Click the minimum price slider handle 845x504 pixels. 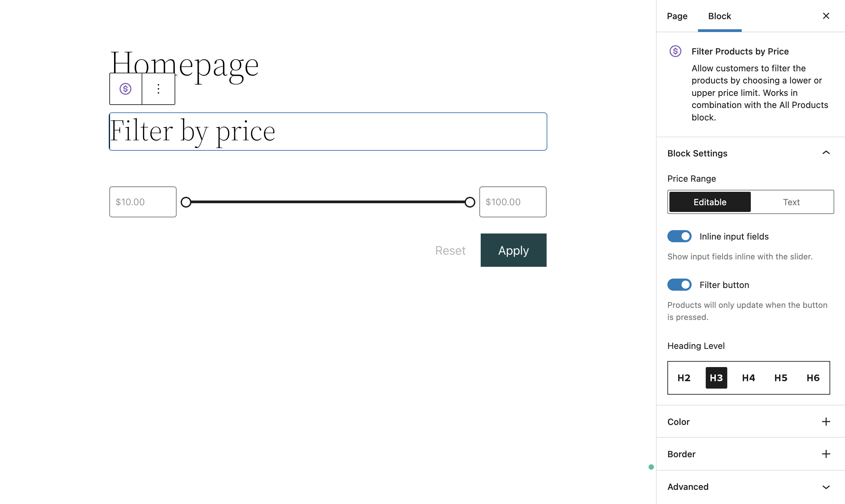186,202
